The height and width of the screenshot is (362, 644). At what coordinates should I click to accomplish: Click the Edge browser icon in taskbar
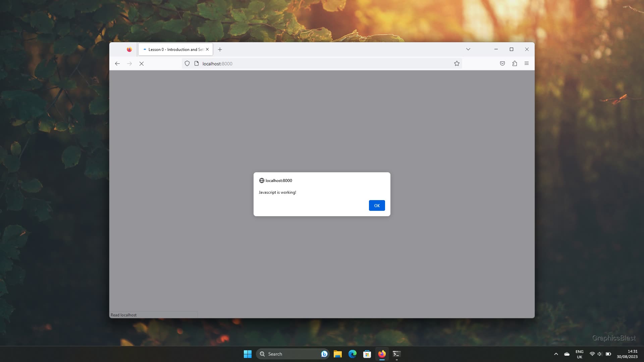(x=353, y=354)
